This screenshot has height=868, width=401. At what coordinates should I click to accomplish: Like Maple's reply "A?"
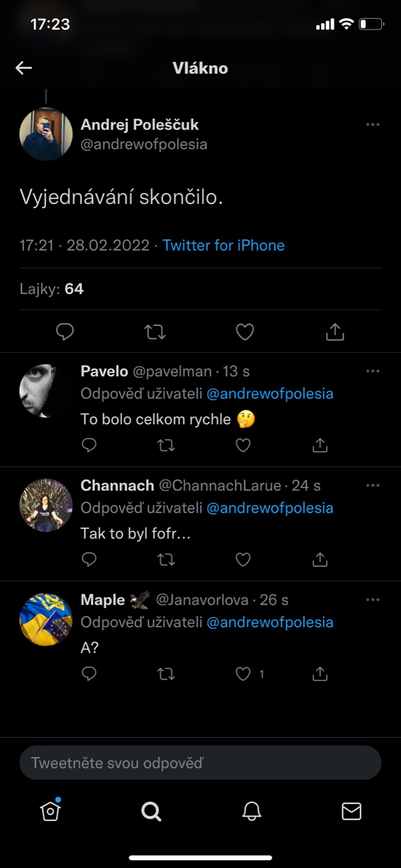tap(243, 674)
